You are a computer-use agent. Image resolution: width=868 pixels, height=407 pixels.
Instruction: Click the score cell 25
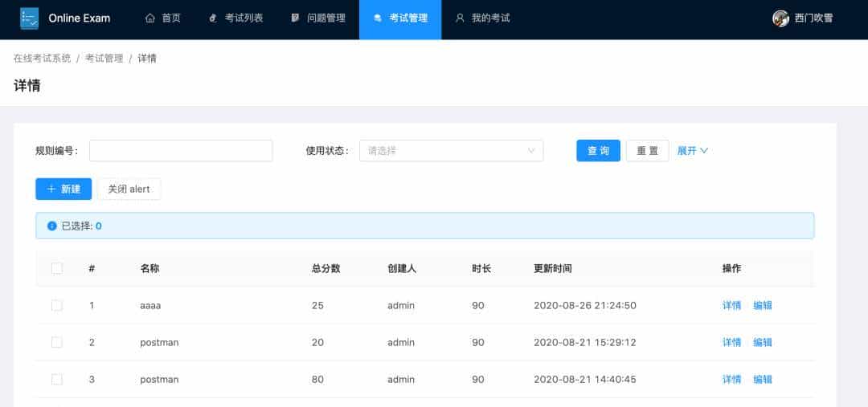click(x=317, y=305)
